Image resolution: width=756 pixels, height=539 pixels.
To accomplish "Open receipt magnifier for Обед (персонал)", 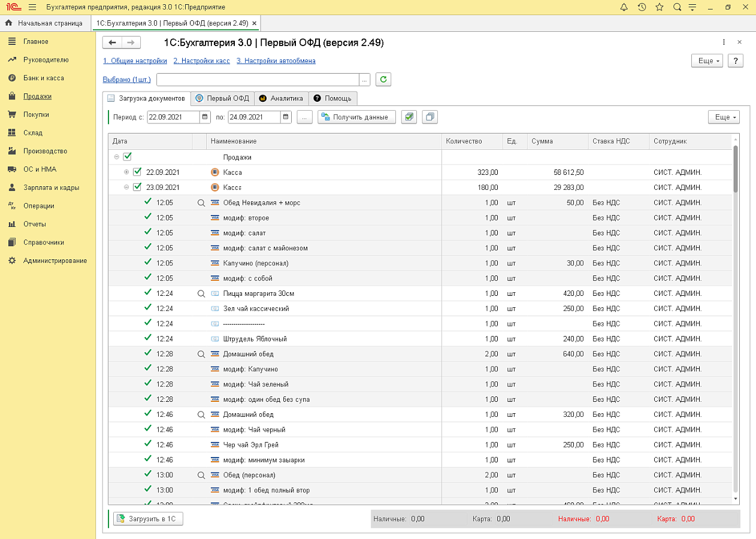I will [x=201, y=475].
